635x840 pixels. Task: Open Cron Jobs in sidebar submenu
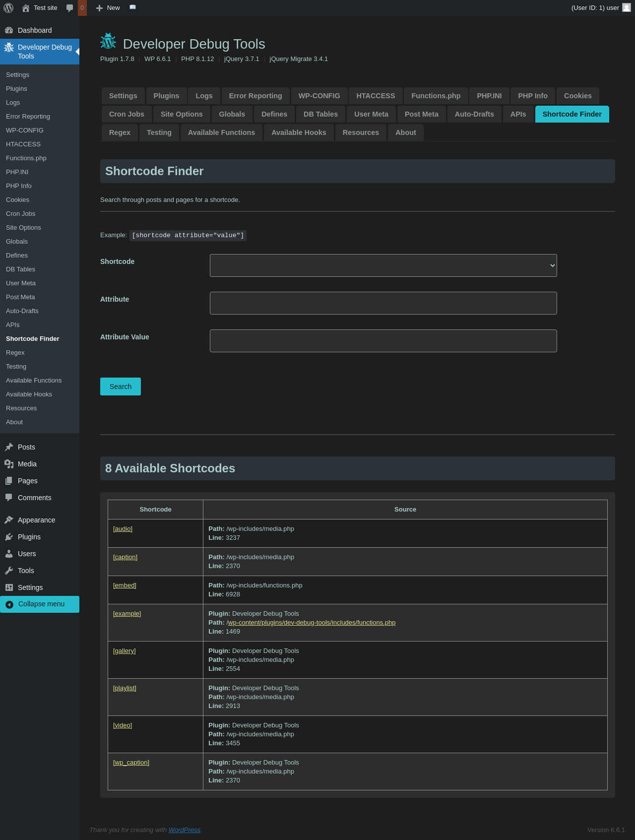(x=21, y=214)
